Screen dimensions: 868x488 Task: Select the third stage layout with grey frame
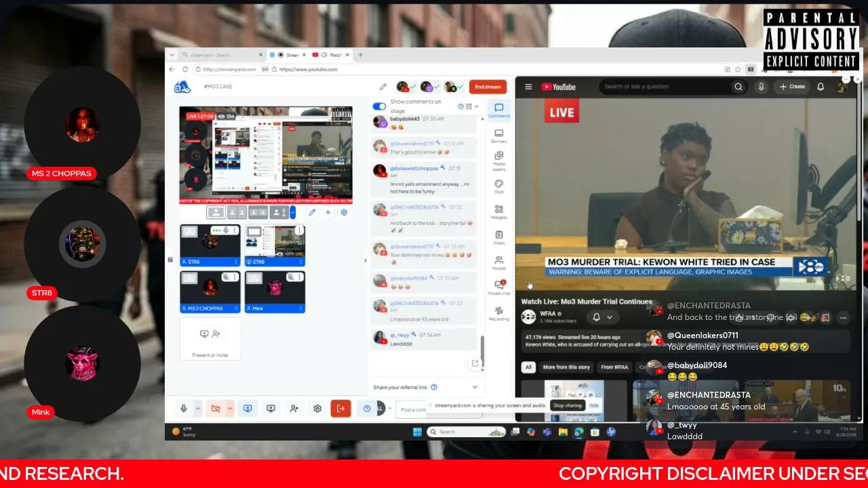pyautogui.click(x=258, y=212)
